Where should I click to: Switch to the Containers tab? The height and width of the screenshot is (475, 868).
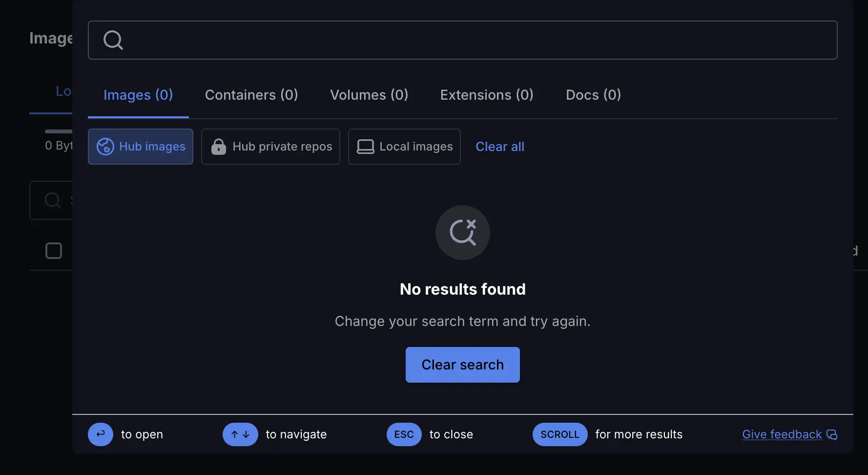click(251, 95)
